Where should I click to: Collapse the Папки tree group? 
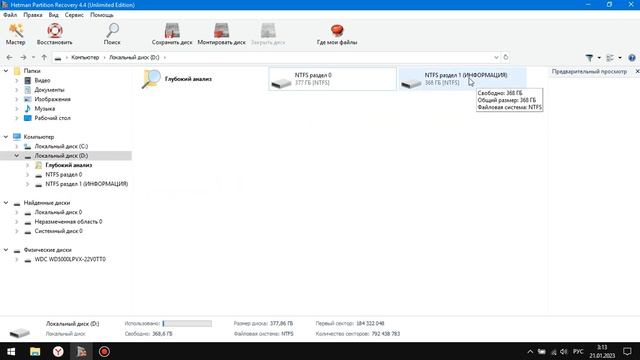[x=6, y=71]
